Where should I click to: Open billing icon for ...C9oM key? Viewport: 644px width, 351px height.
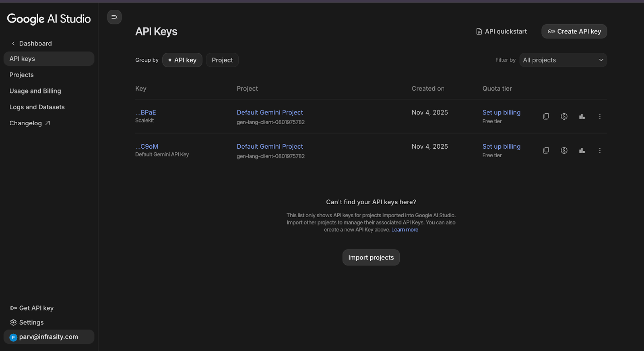(x=564, y=150)
